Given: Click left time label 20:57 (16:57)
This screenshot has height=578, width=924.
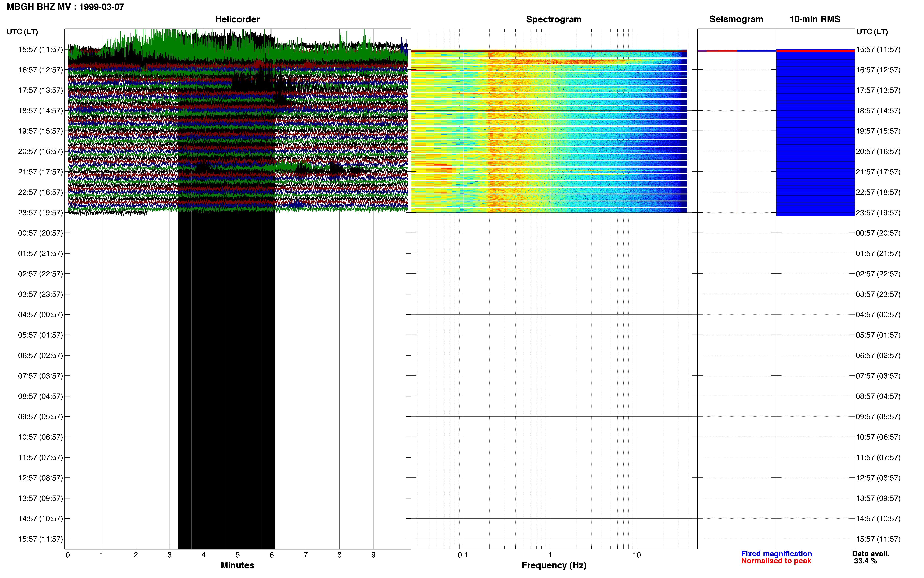Looking at the screenshot, I should tap(40, 151).
